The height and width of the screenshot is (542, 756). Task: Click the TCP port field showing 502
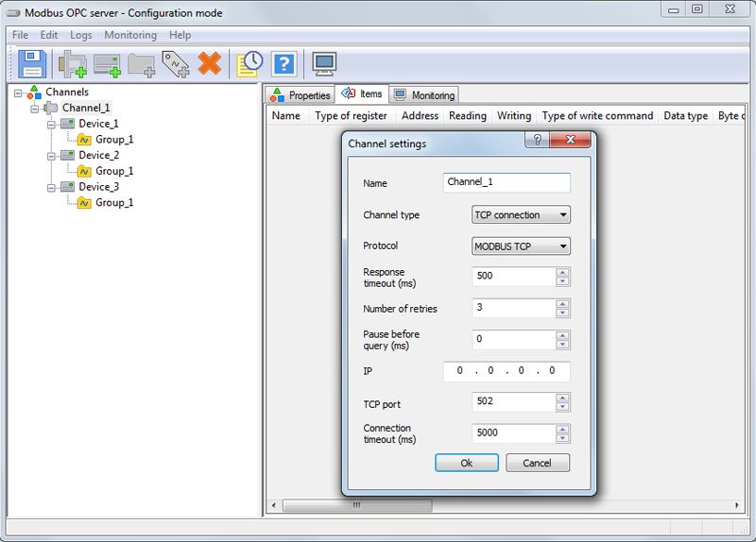point(514,402)
